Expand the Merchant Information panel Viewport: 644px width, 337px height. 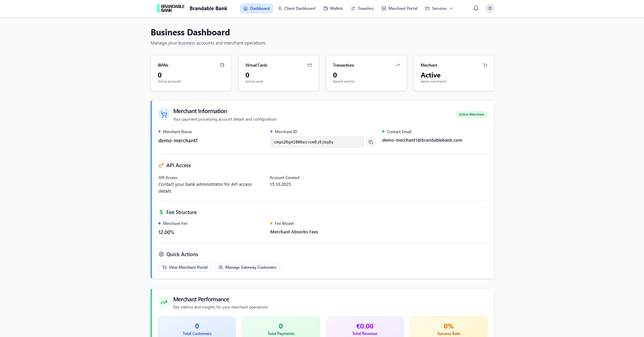click(200, 111)
